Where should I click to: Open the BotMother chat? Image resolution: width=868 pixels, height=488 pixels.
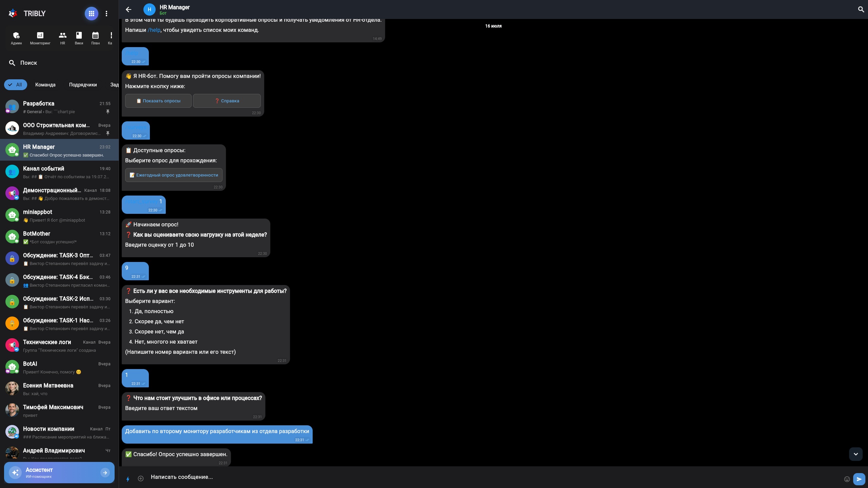(x=59, y=237)
